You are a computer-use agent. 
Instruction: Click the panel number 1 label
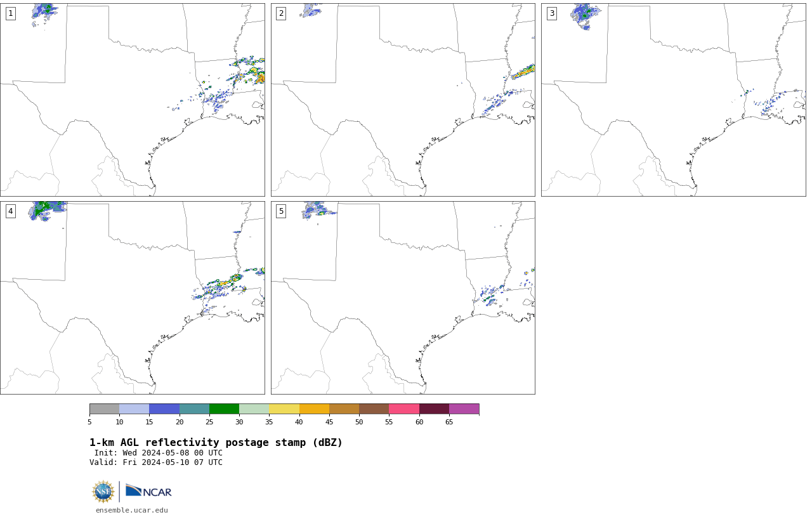click(11, 13)
